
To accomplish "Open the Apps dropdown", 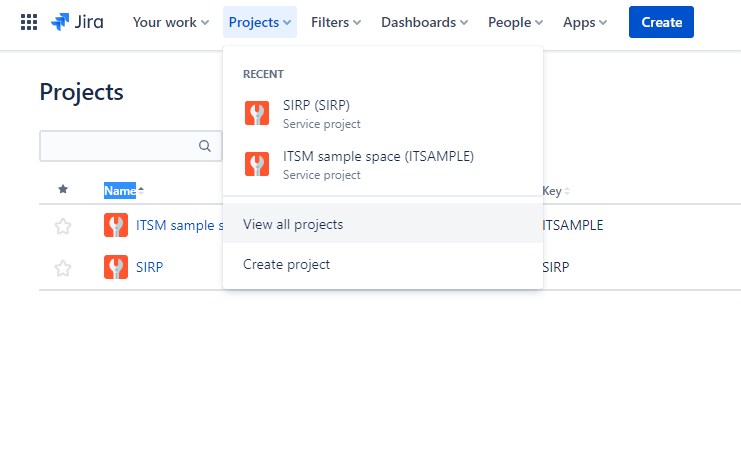I will 585,22.
